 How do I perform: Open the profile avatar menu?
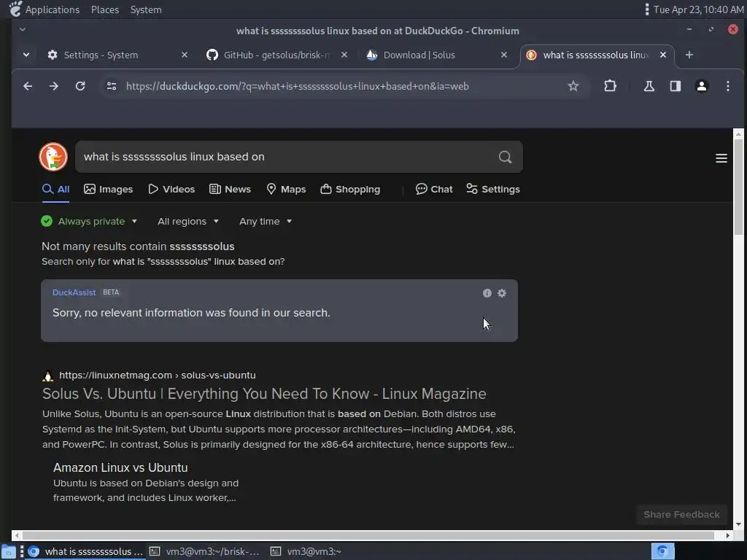(x=701, y=86)
